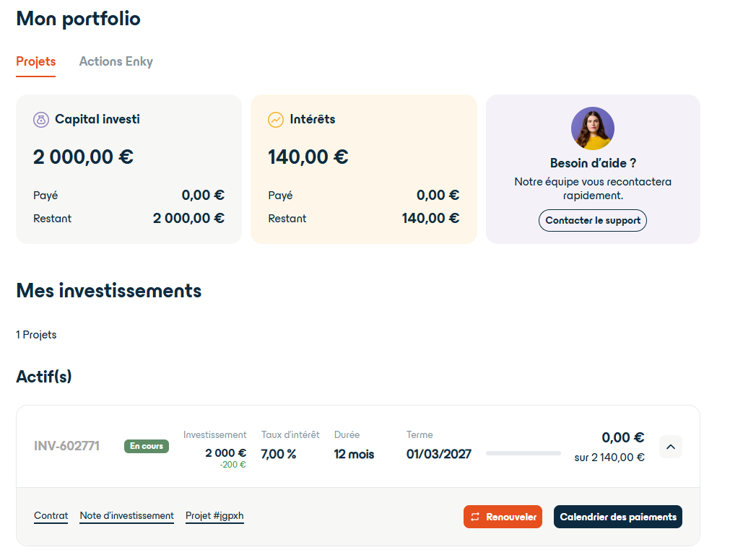
Task: Click the support agent avatar photo
Action: (x=592, y=128)
